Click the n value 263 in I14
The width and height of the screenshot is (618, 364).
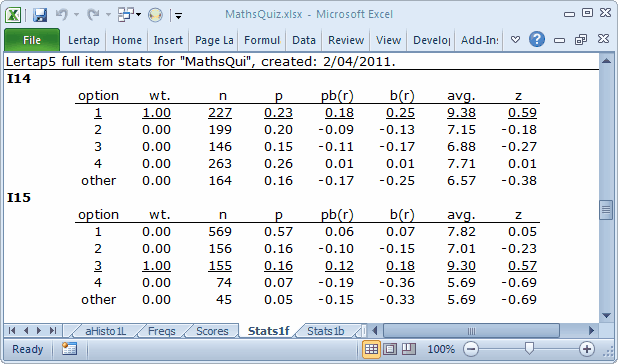[220, 164]
